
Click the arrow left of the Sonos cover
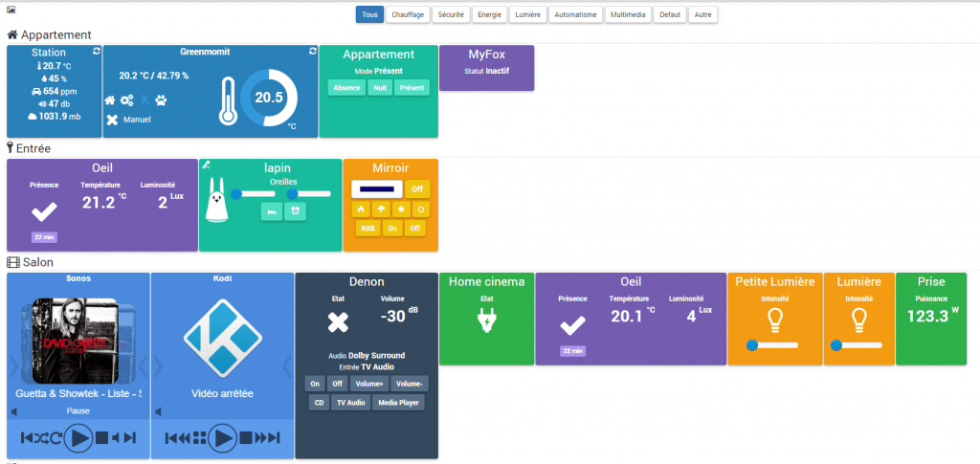(x=13, y=365)
